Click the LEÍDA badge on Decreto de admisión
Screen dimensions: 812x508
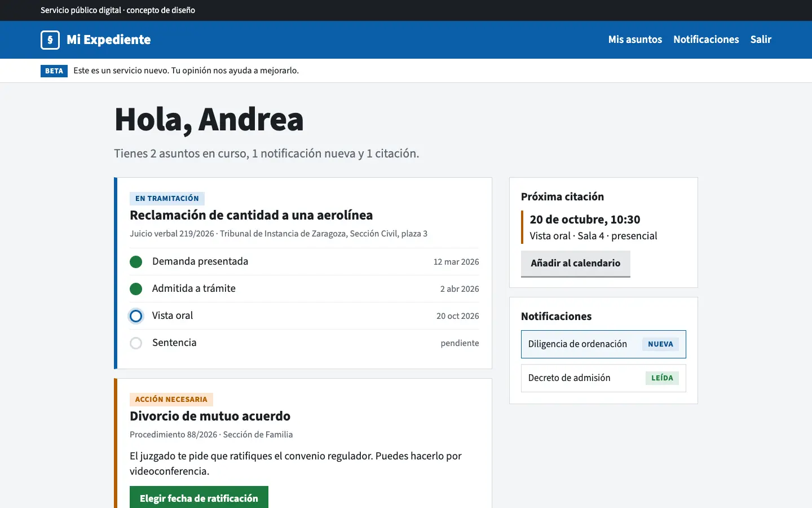click(x=662, y=378)
